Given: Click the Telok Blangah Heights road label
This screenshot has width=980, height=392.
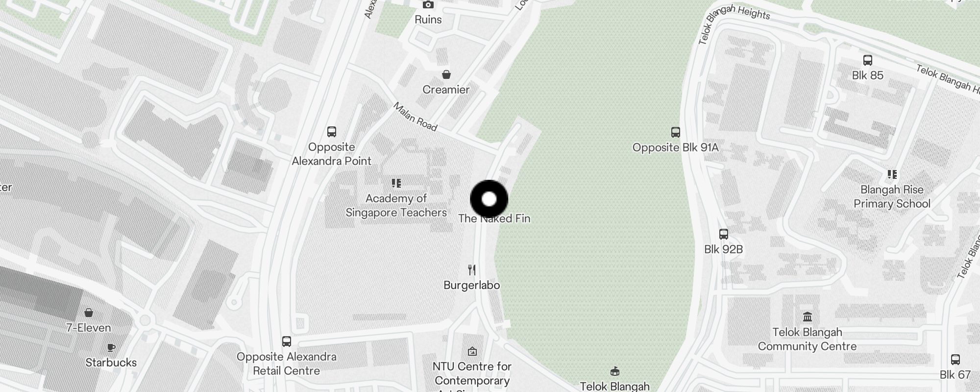Looking at the screenshot, I should [x=734, y=24].
